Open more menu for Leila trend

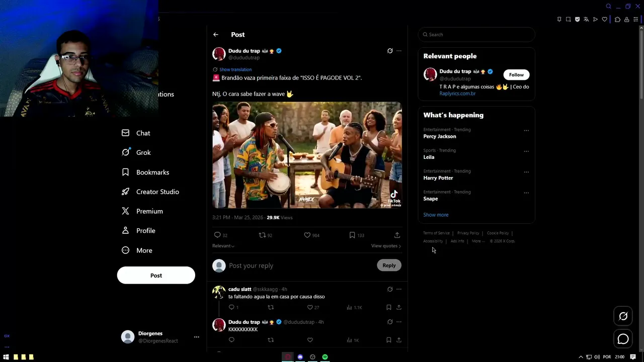[526, 151]
